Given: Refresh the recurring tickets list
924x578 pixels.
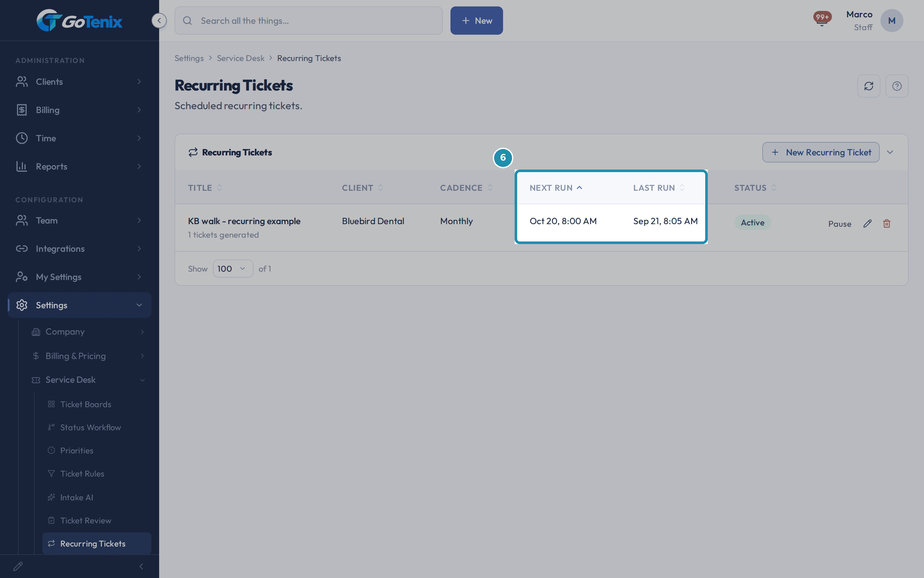Looking at the screenshot, I should click(868, 86).
